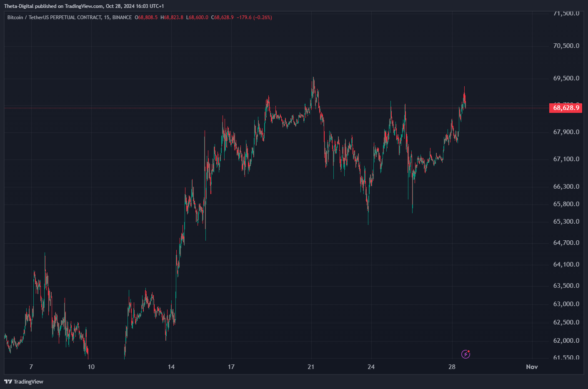Screen dimensions: 588x389
Task: Click the 70,500.0 price axis label
Action: click(x=566, y=46)
